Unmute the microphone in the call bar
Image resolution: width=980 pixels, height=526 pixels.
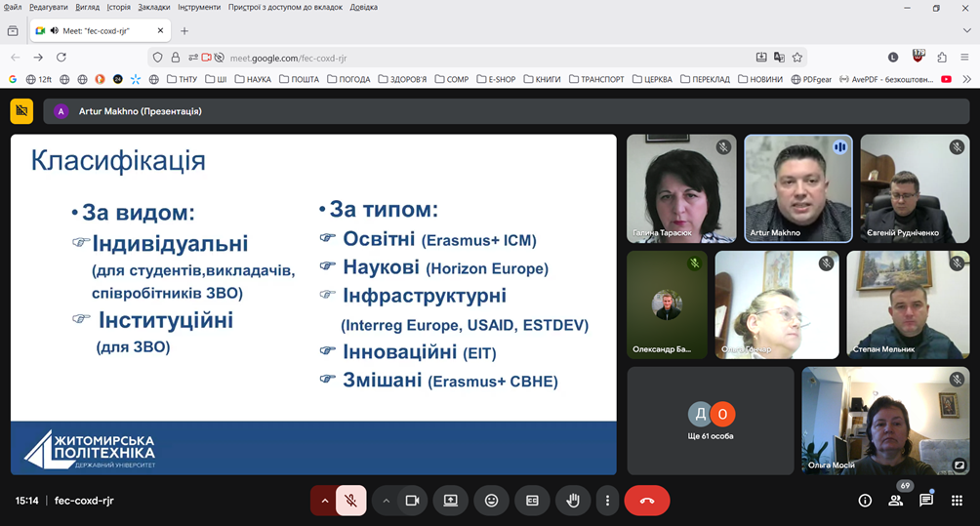[x=351, y=501]
